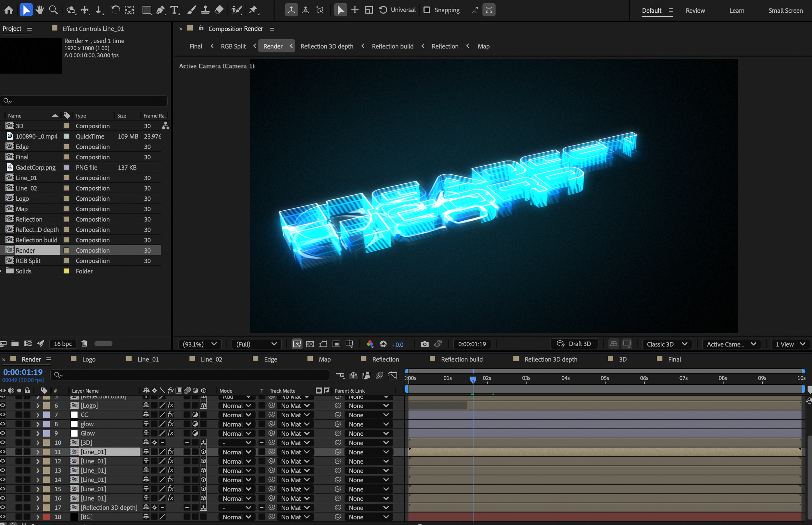This screenshot has height=525, width=812.
Task: Select the Puppet Pin tool
Action: 253,10
